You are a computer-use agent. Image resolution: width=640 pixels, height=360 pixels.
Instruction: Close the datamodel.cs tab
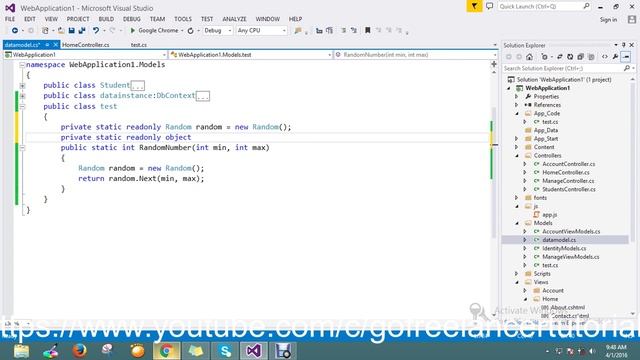(56, 45)
